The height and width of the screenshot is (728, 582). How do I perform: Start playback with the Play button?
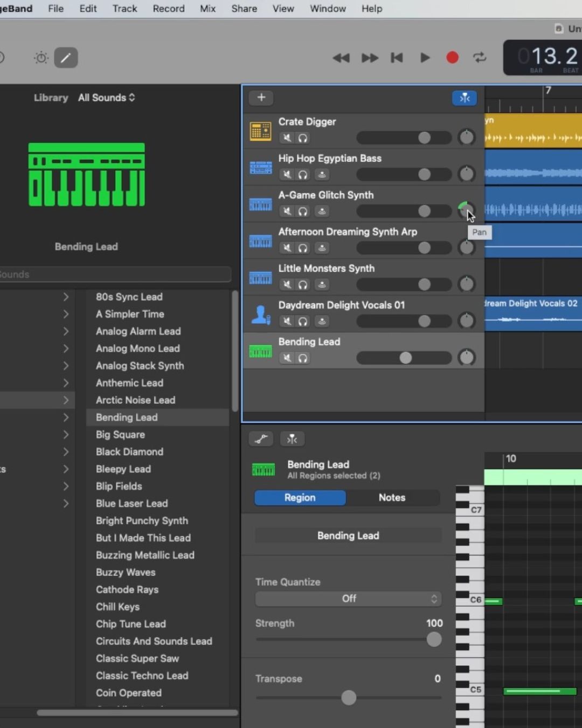tap(425, 58)
